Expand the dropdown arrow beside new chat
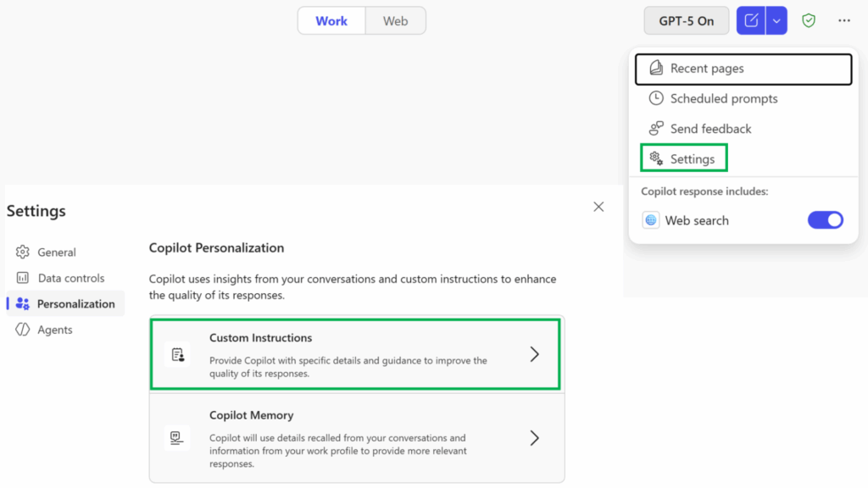868x488 pixels. (776, 21)
